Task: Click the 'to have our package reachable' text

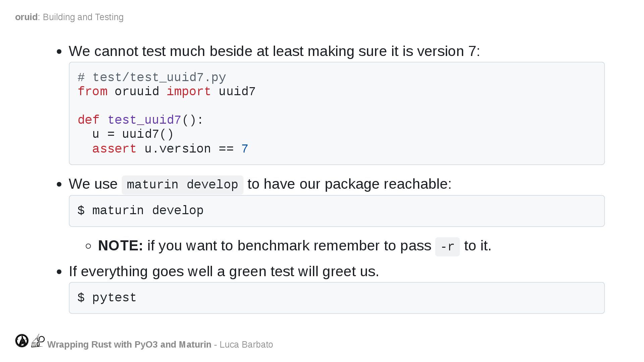Action: click(x=349, y=184)
